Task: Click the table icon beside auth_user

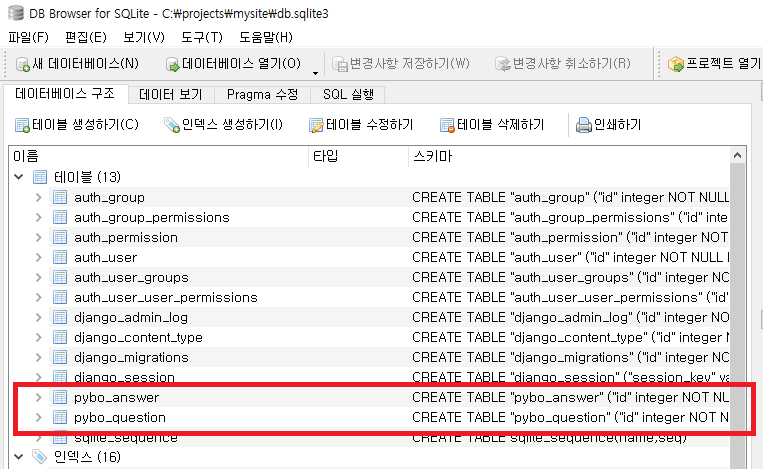Action: tap(60, 257)
